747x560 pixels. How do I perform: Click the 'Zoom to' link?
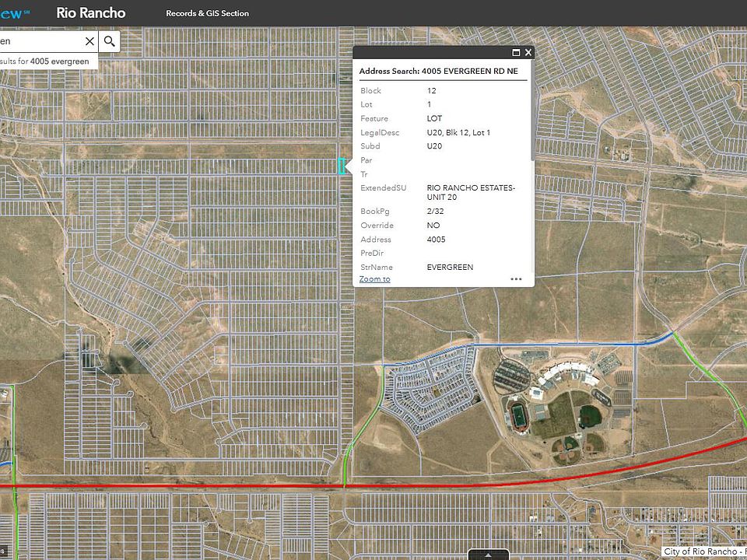(374, 279)
